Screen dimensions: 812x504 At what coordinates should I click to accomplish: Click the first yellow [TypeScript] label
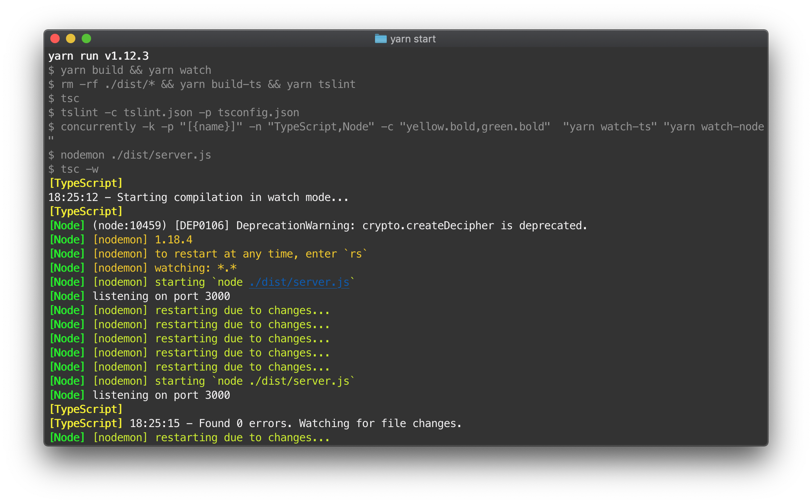click(x=86, y=183)
